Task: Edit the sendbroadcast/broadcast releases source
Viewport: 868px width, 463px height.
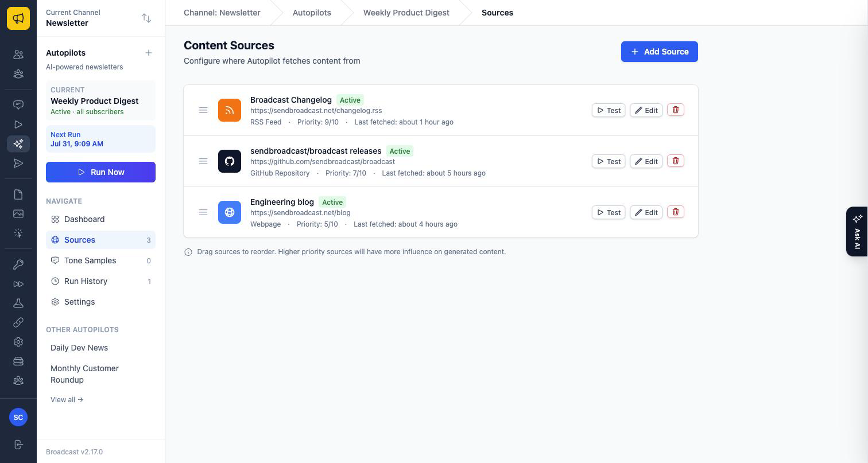Action: [x=646, y=161]
